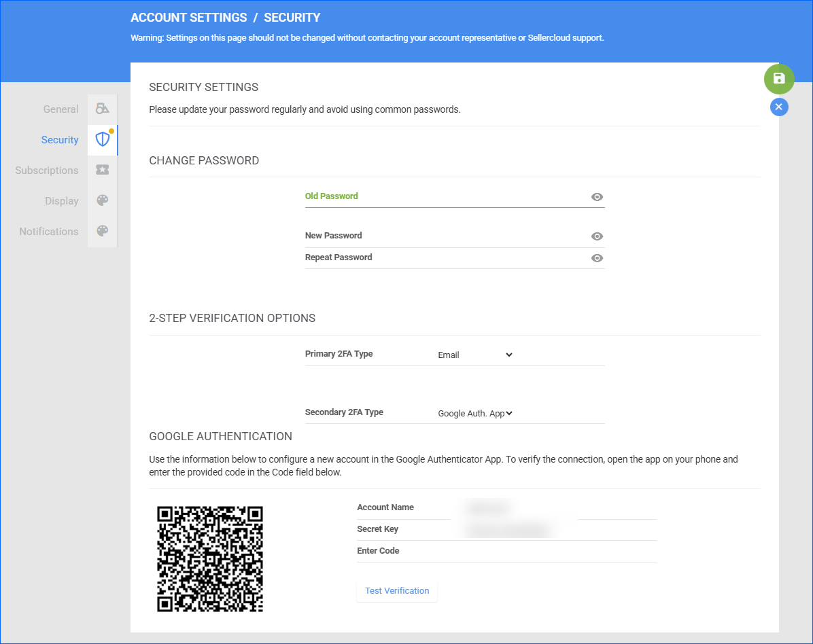Click the Notifications palette icon
Image resolution: width=813 pixels, height=644 pixels.
pos(103,231)
